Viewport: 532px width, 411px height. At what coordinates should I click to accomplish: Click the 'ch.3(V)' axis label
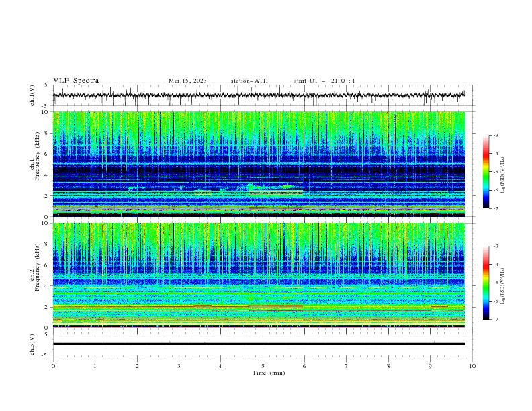coord(32,345)
